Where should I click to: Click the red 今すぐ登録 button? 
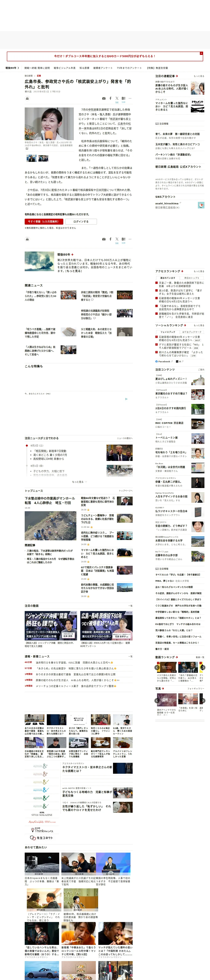[x=44, y=221]
